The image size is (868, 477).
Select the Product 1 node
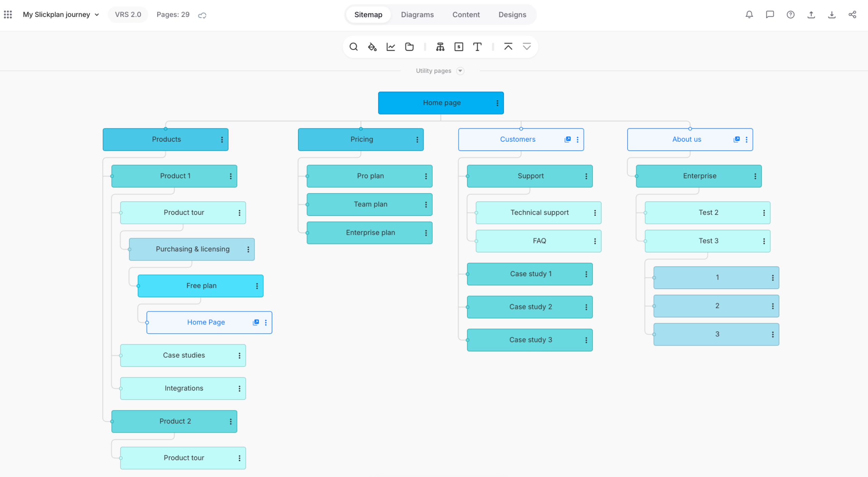174,176
